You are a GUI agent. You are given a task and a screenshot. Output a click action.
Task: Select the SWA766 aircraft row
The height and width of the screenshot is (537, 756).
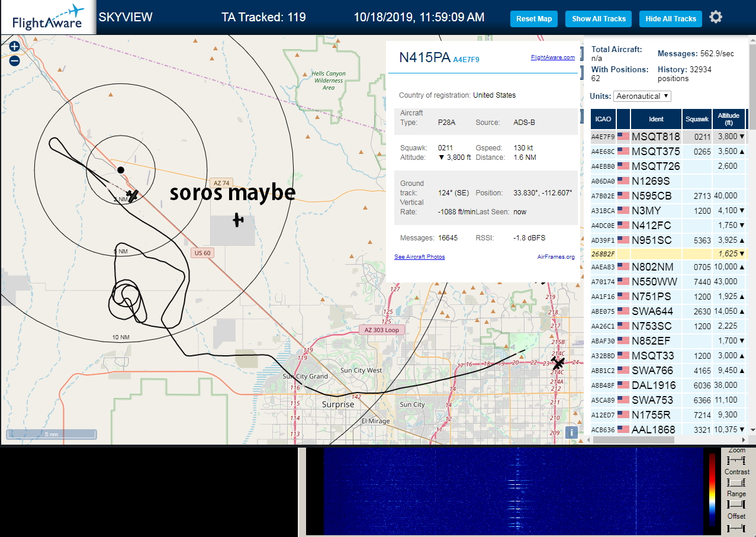click(x=668, y=370)
